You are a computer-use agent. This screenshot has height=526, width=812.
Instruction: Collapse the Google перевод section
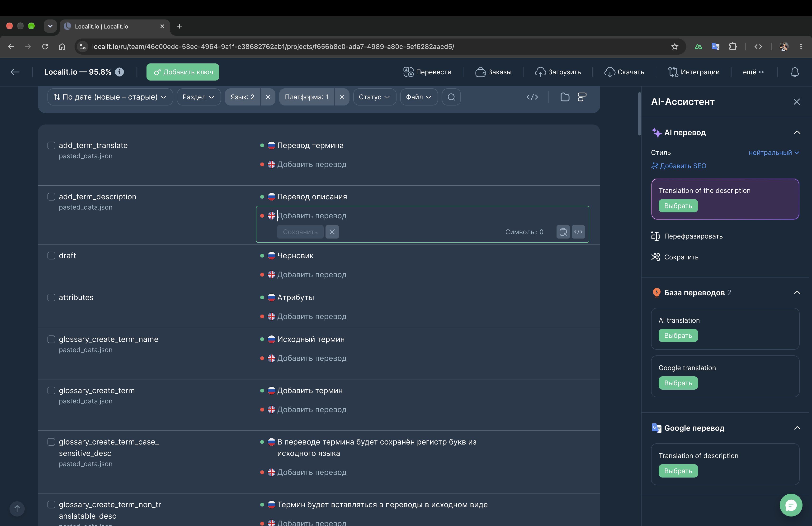click(797, 428)
